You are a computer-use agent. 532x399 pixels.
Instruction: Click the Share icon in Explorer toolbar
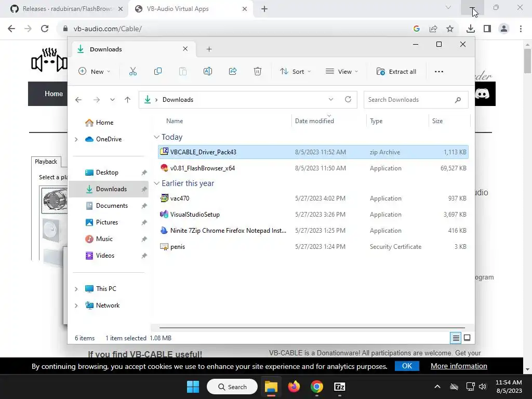pos(233,71)
